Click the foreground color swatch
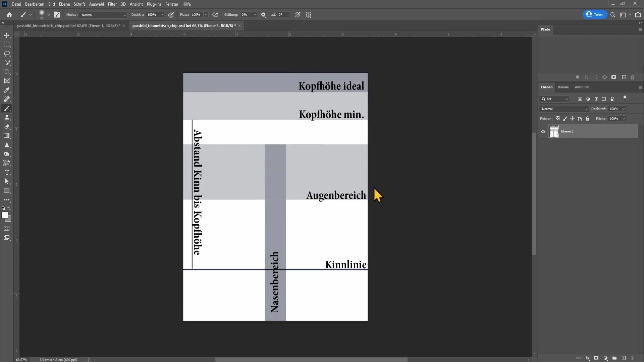Viewport: 644px width, 362px height. [5, 215]
